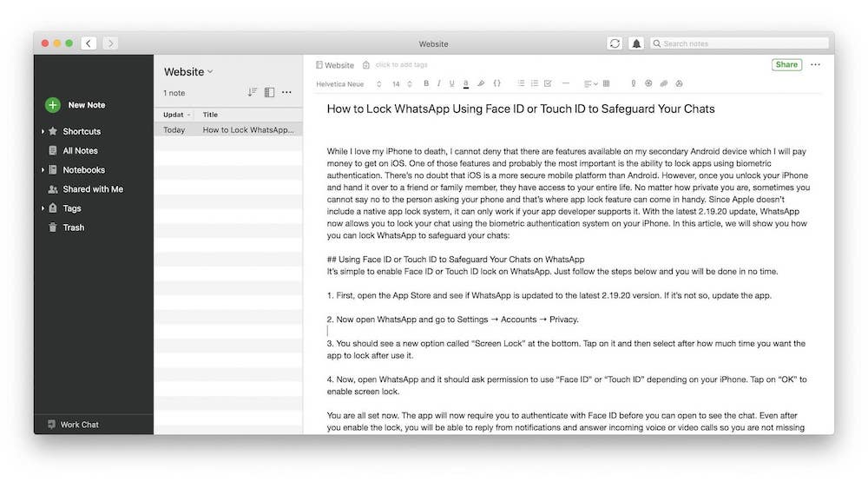Attach a file using the paperclip icon
868x488 pixels.
pos(633,84)
